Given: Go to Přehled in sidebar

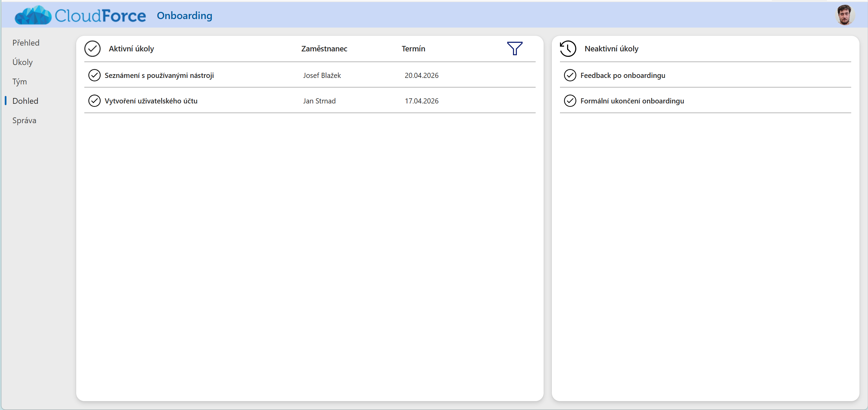Looking at the screenshot, I should click(26, 43).
